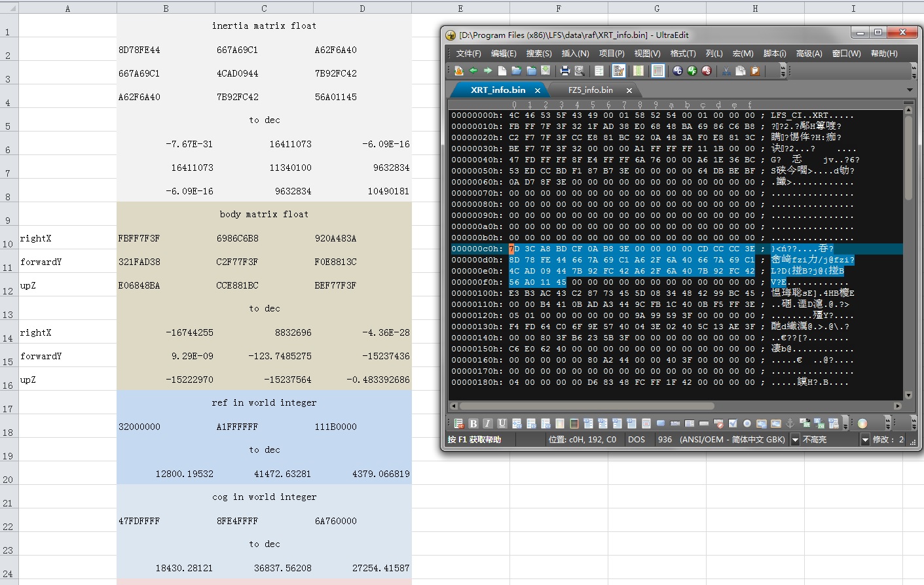The image size is (924, 585).
Task: Open the 文件(F) menu
Action: [468, 54]
